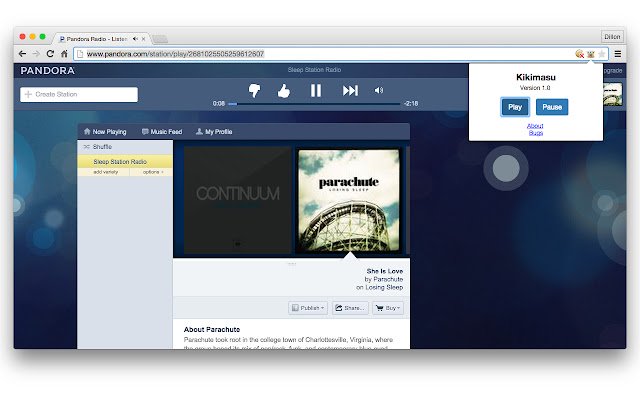Thumbs down the current song
Image resolution: width=640 pixels, height=400 pixels.
[x=254, y=91]
